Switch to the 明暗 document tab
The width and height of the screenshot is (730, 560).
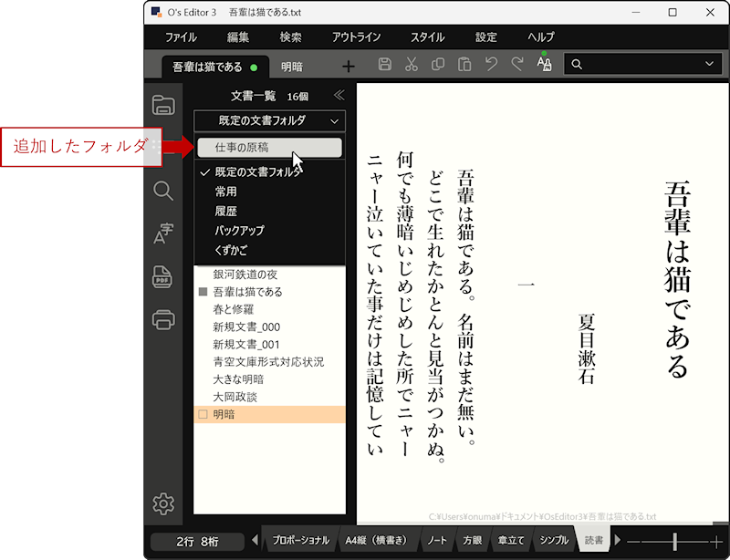tap(293, 67)
